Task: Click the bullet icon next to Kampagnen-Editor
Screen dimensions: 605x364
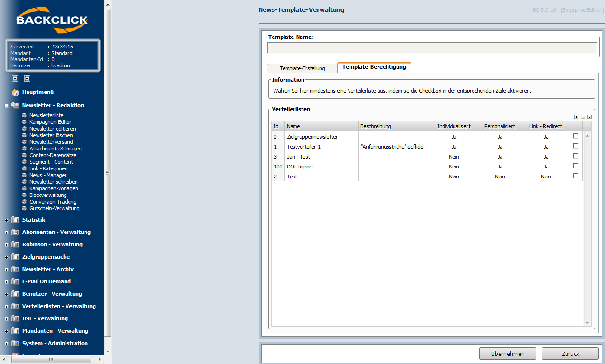Action: coord(24,122)
